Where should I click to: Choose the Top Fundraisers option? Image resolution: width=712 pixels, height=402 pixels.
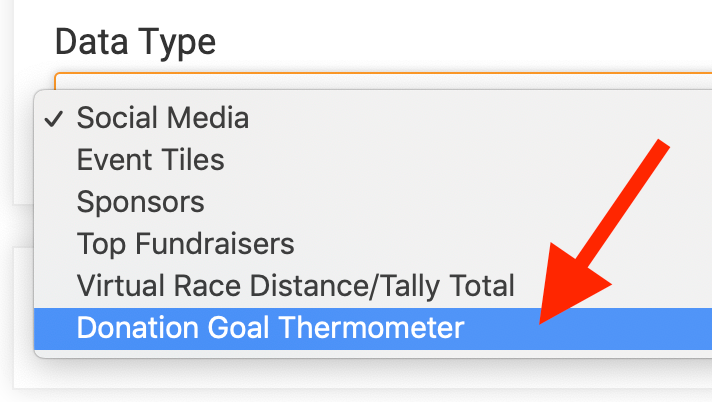185,244
